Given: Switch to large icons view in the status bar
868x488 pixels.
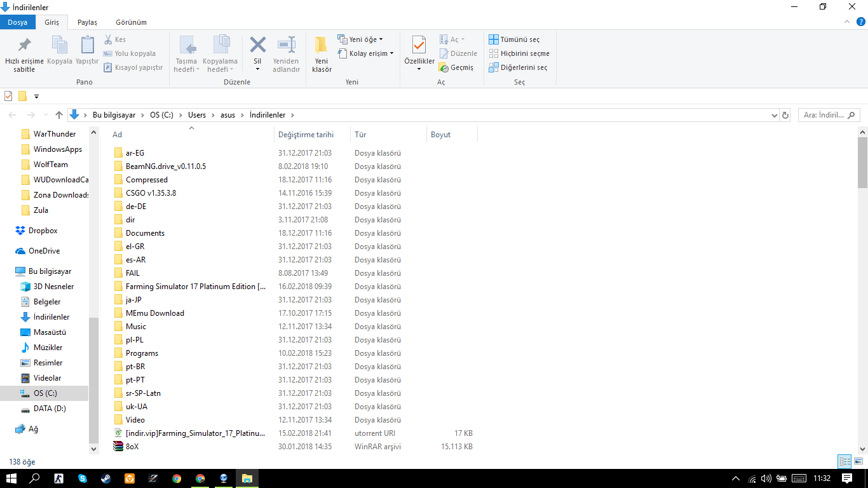Looking at the screenshot, I should coord(858,462).
